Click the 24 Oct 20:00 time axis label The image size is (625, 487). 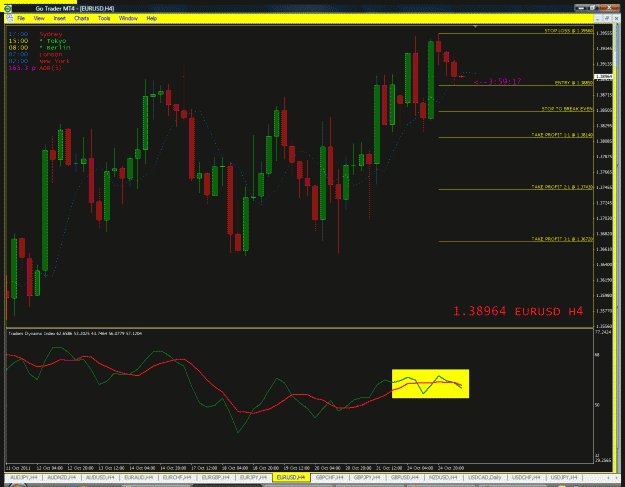(x=451, y=468)
